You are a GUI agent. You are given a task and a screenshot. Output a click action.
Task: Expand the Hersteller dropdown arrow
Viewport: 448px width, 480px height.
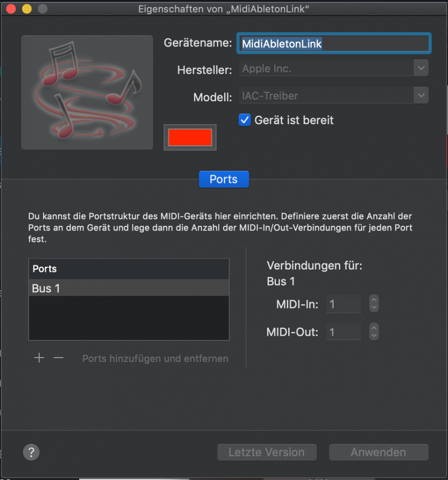[421, 68]
